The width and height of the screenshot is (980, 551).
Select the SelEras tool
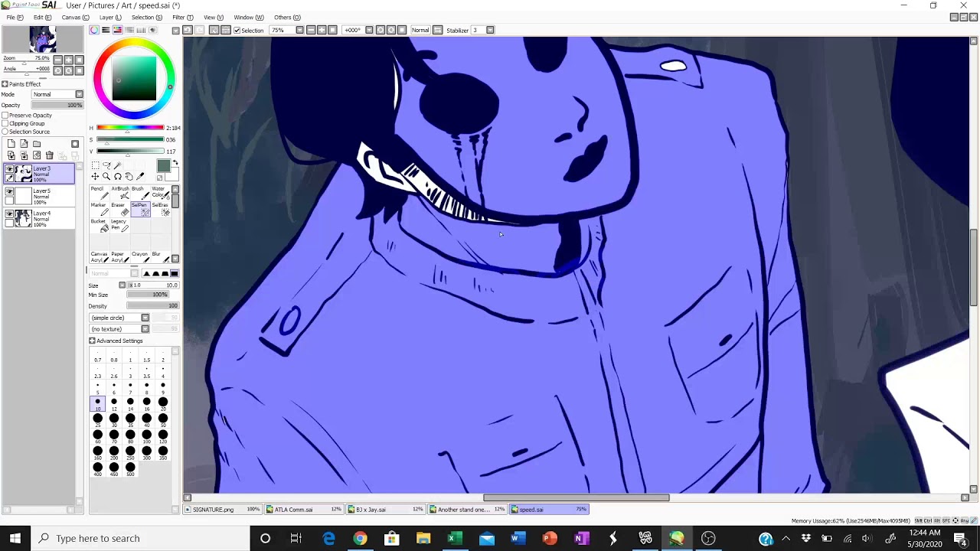coord(161,209)
